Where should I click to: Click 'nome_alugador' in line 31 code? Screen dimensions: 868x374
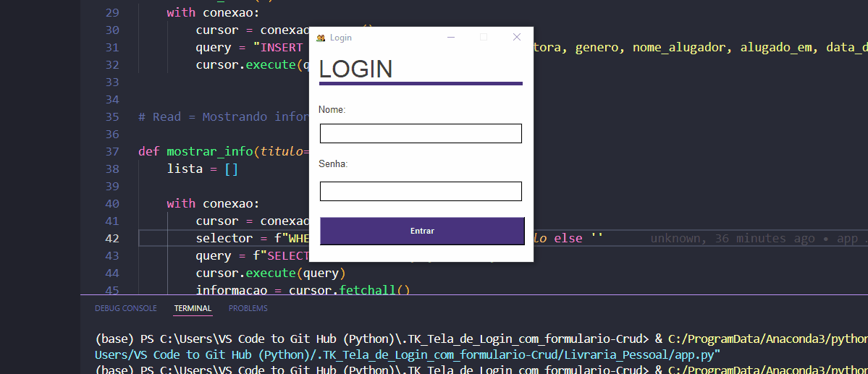click(678, 48)
